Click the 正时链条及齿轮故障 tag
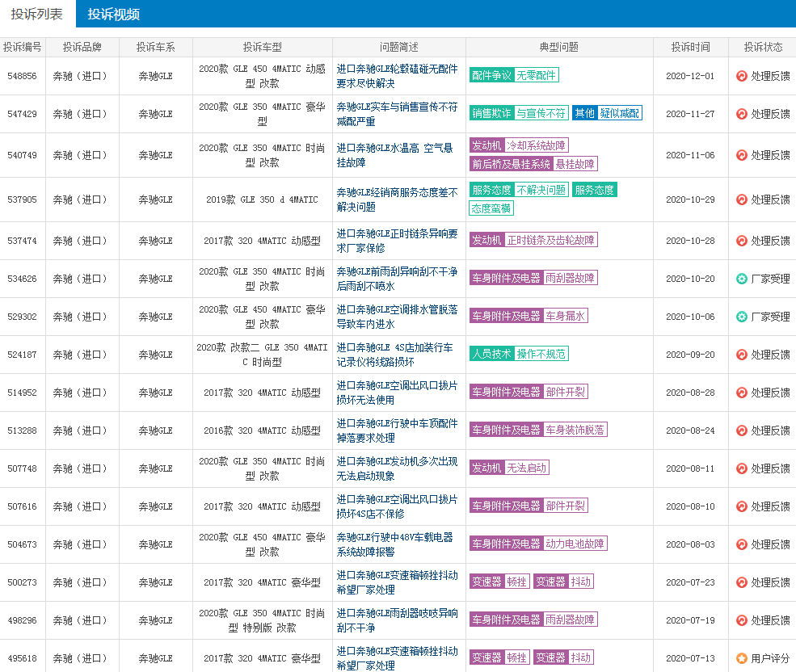Viewport: 796px width, 672px height. (551, 240)
